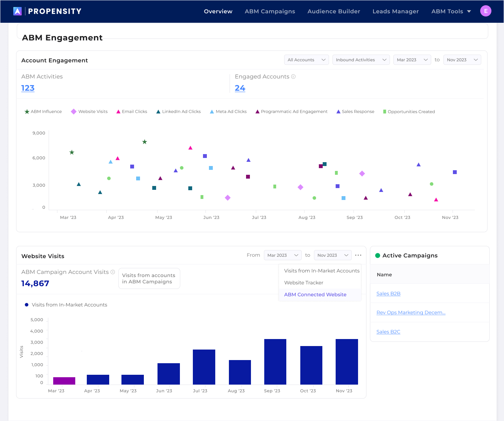Click the purple Mar '23 bar
504x421 pixels.
pyautogui.click(x=64, y=381)
